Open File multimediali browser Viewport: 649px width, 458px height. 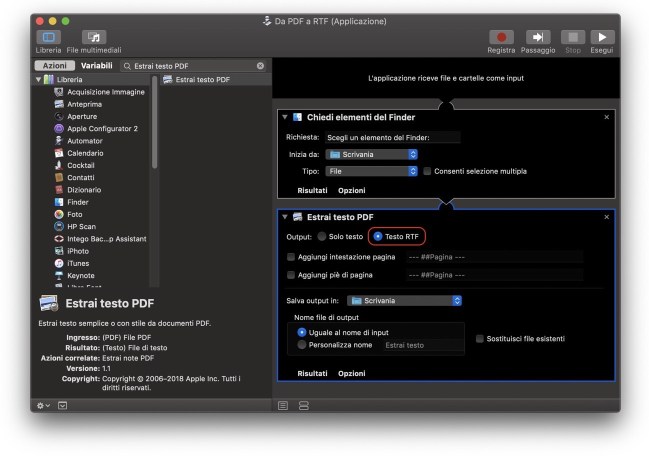(x=94, y=37)
